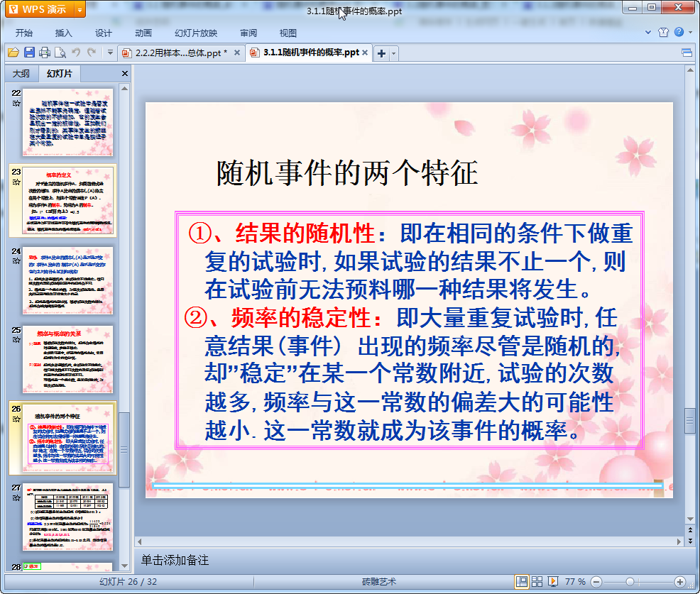This screenshot has height=594, width=700.
Task: Close the 2.2.2用样本...总体.ppt document tab
Action: click(237, 53)
